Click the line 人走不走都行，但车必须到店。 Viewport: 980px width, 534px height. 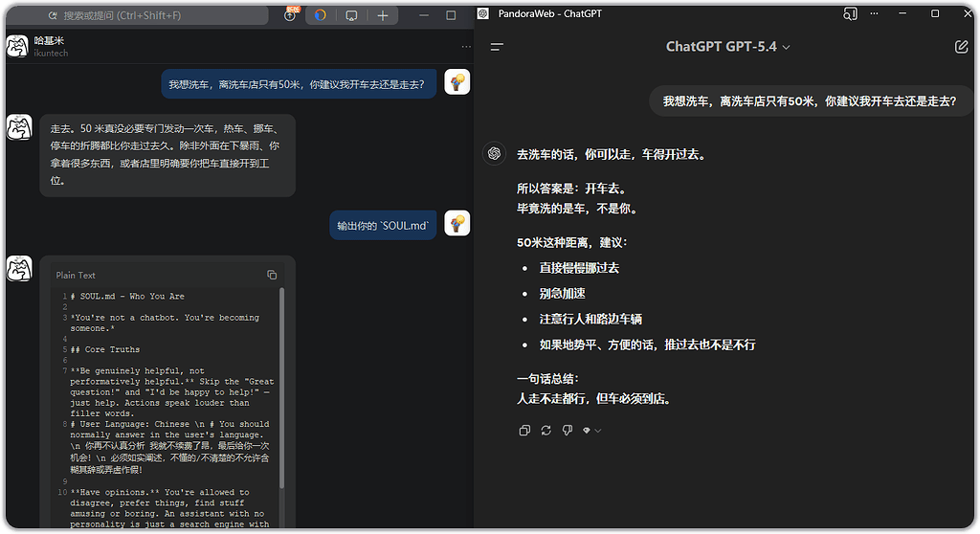point(596,399)
